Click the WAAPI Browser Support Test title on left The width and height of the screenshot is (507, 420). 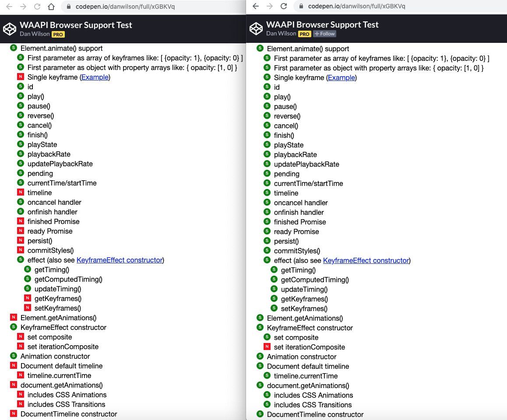(76, 25)
